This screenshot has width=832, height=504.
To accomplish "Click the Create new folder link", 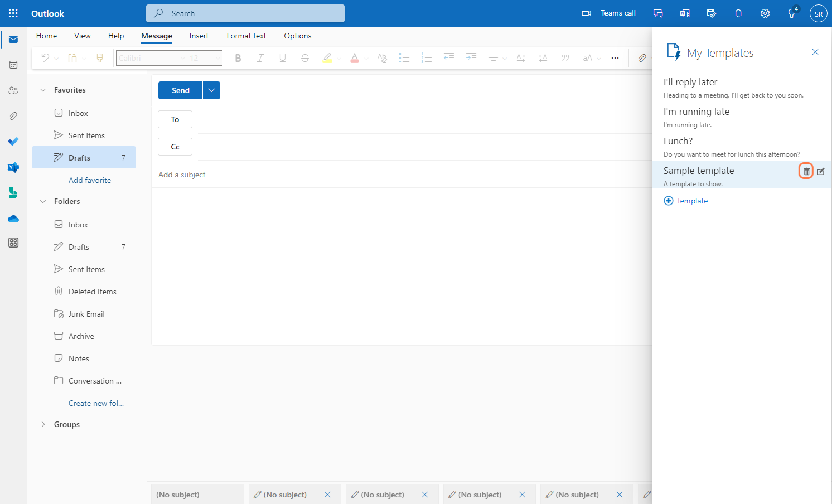I will pos(96,403).
